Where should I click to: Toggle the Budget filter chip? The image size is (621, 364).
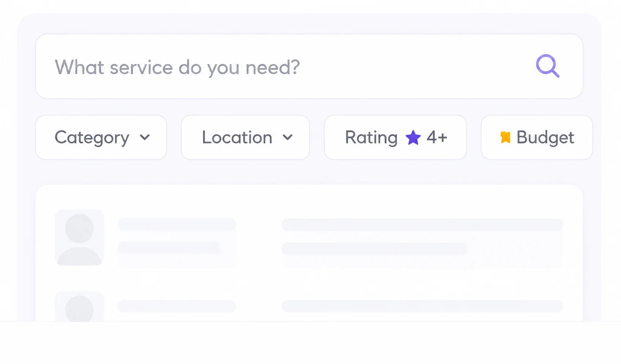coord(537,137)
